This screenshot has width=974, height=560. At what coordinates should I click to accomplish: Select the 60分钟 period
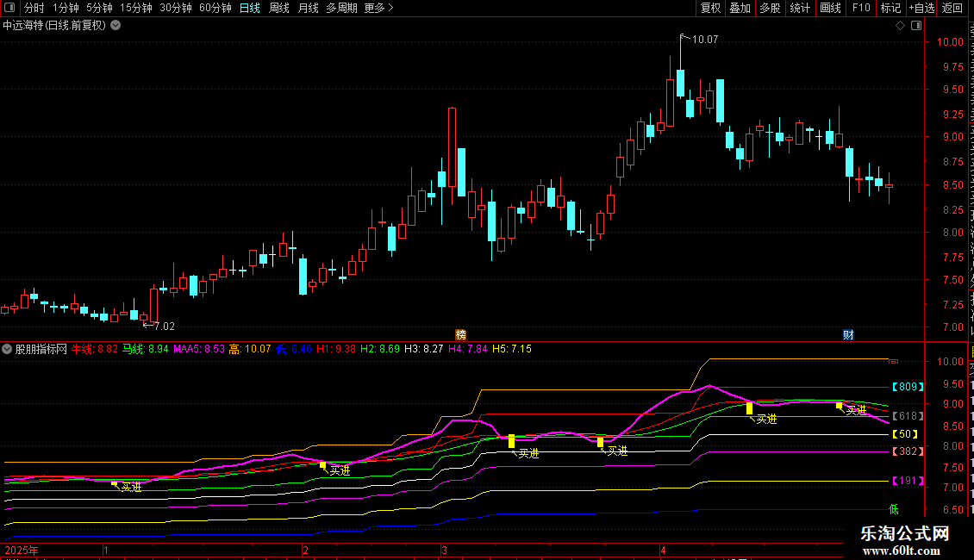(215, 8)
